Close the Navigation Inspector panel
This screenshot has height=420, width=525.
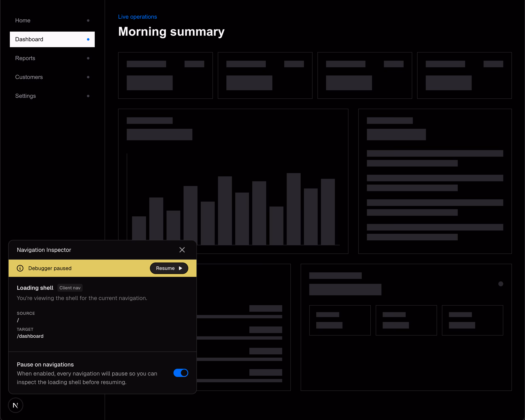182,250
